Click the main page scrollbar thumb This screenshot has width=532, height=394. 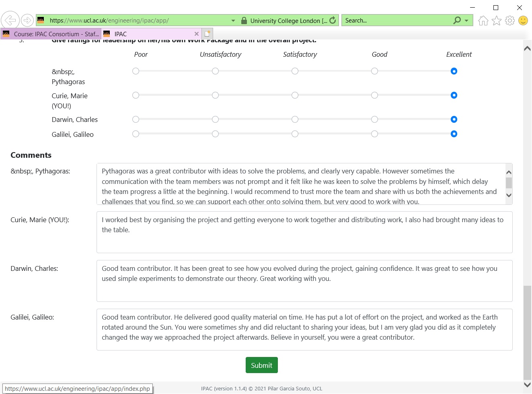point(527,332)
